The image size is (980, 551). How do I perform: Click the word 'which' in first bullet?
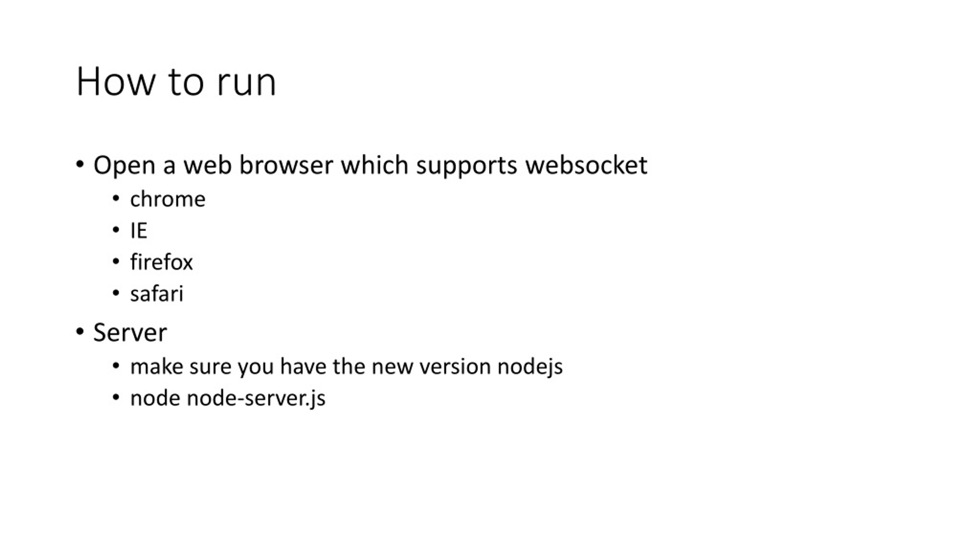pyautogui.click(x=374, y=165)
